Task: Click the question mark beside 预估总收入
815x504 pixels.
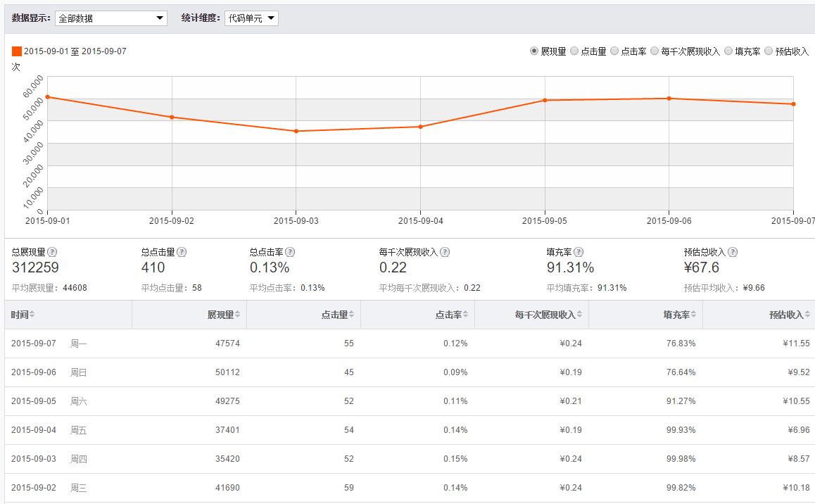Action: tap(732, 251)
